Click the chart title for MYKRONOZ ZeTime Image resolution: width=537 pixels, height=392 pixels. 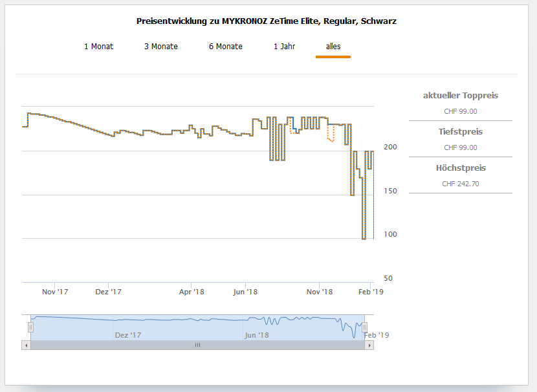tap(267, 21)
